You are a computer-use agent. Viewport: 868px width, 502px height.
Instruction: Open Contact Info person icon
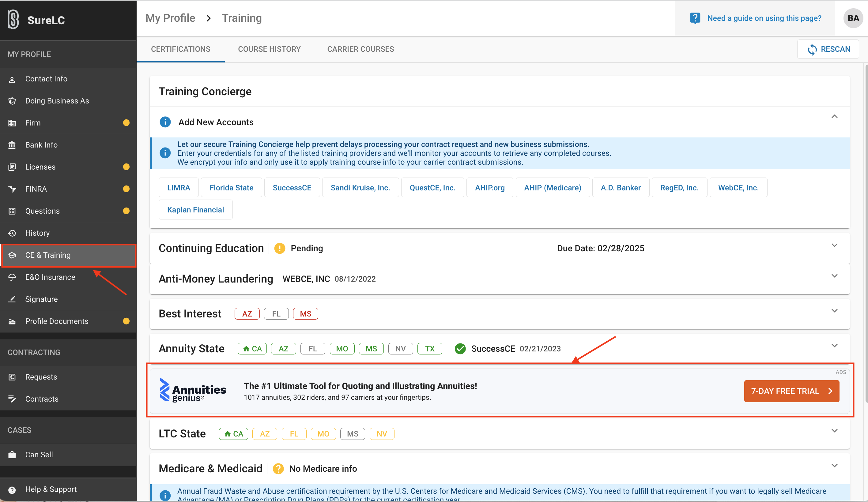click(x=12, y=79)
